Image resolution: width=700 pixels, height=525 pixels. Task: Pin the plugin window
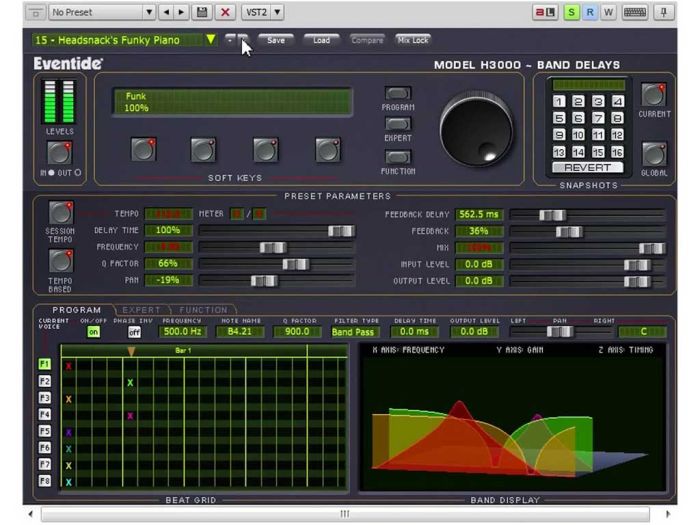pos(663,12)
